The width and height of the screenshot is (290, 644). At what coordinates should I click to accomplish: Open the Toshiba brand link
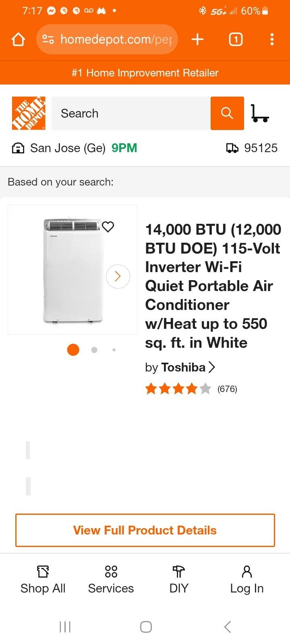coord(183,367)
